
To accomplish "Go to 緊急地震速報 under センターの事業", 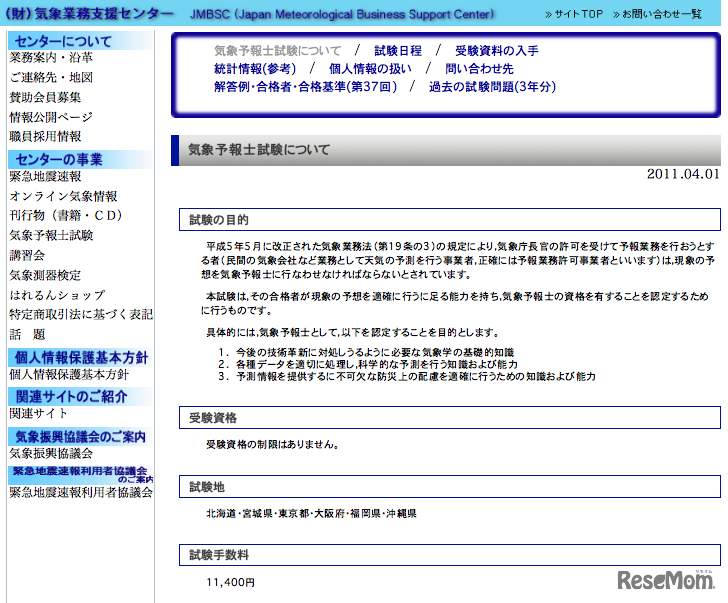I will coord(45,177).
